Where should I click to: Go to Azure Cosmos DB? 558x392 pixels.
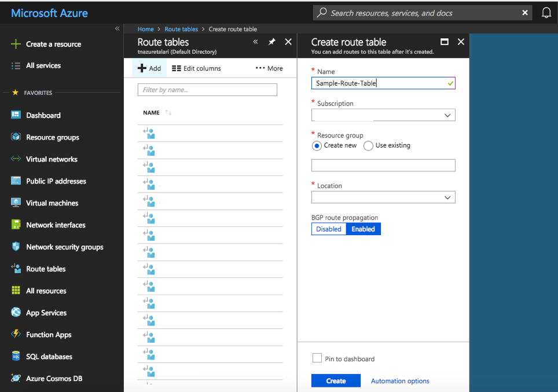[54, 379]
